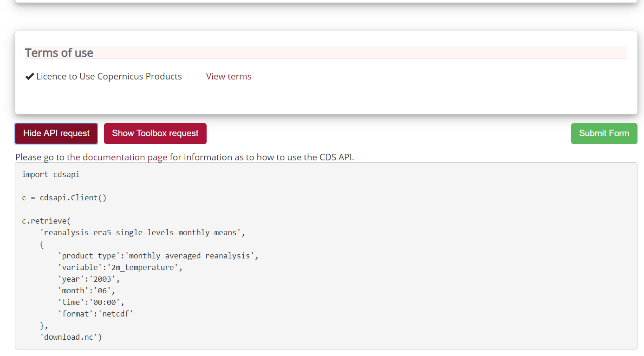Viewport: 644px width, 356px height.
Task: Click the 'c.retrieve(' code line
Action: pyautogui.click(x=46, y=221)
